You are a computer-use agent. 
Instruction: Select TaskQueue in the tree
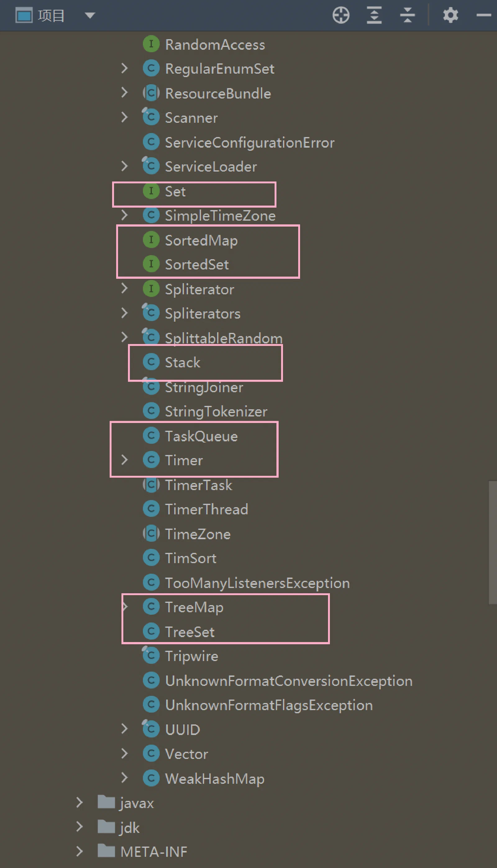tap(201, 436)
